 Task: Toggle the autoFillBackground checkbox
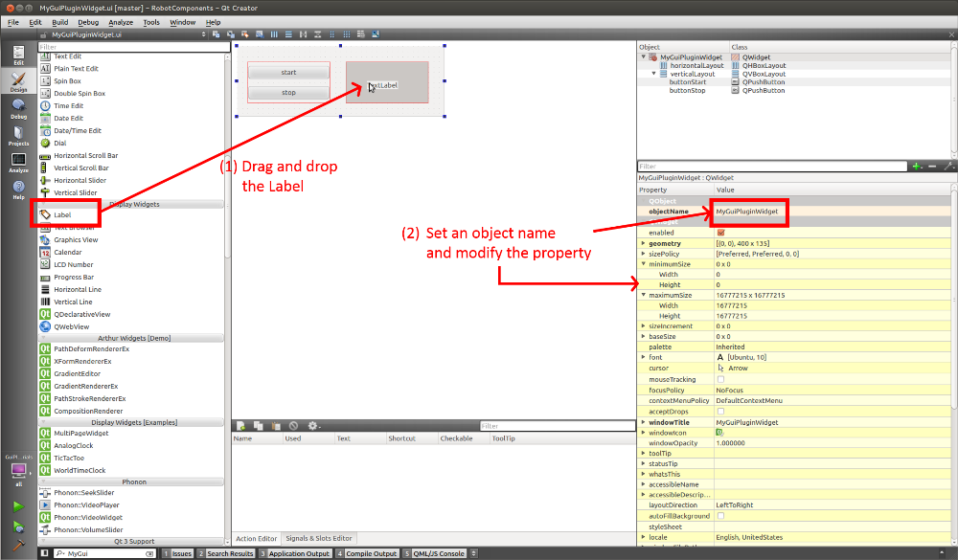[721, 516]
